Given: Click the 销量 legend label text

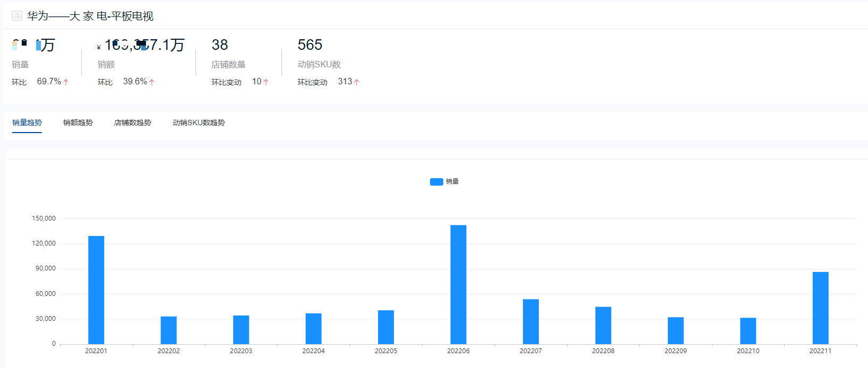Looking at the screenshot, I should click(452, 182).
